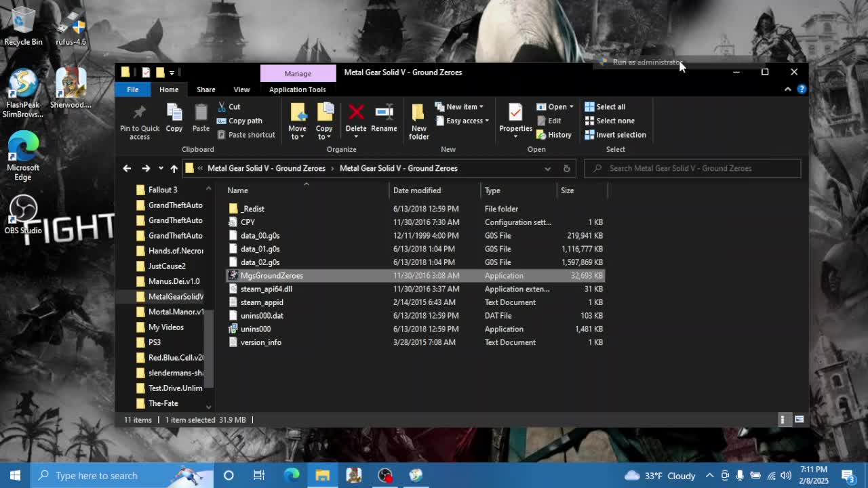Screen dimensions: 868x488
Task: Open the File menu
Action: click(x=132, y=89)
